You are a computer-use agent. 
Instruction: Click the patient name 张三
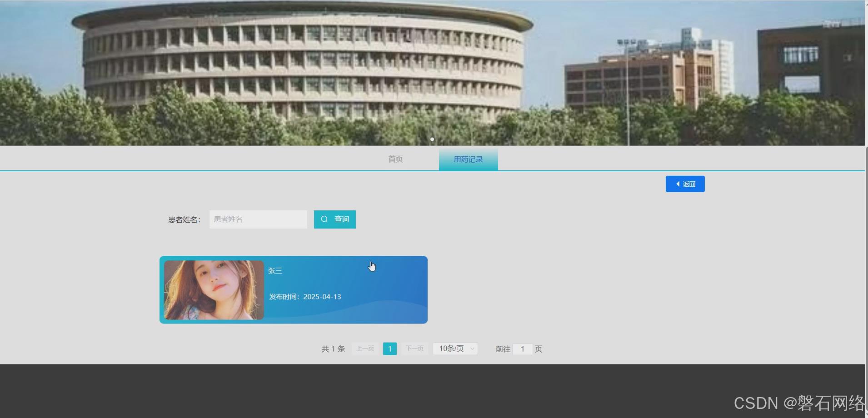275,271
